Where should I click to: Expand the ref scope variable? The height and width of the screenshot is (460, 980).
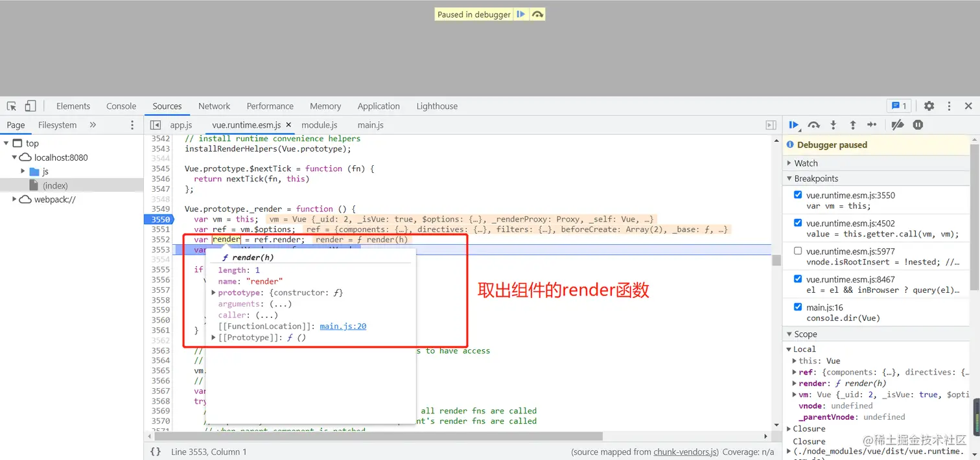coord(795,372)
